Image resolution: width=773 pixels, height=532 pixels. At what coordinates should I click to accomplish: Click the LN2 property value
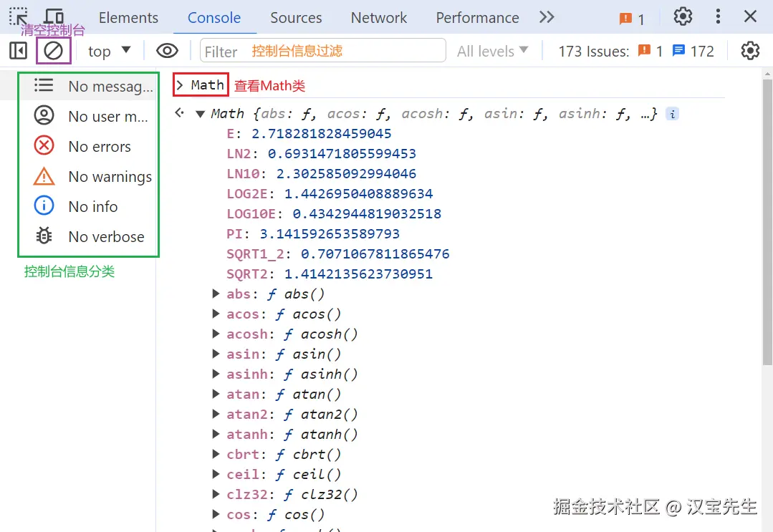pyautogui.click(x=342, y=154)
